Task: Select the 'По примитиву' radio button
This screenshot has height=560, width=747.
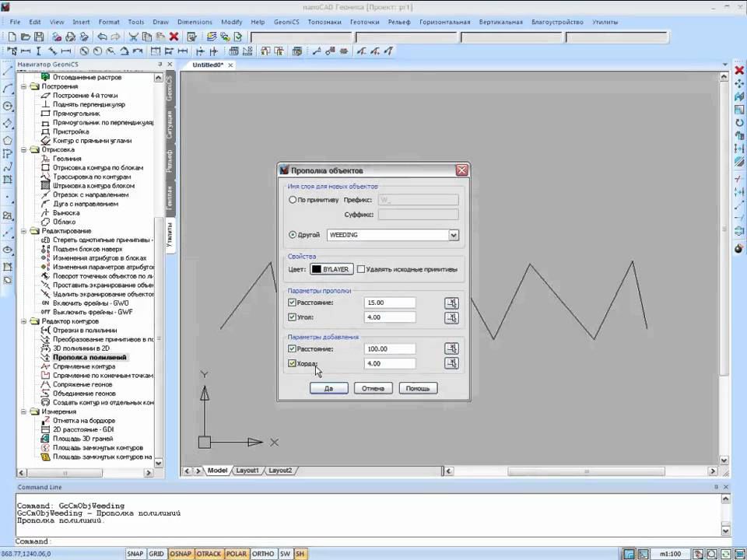Action: (293, 200)
